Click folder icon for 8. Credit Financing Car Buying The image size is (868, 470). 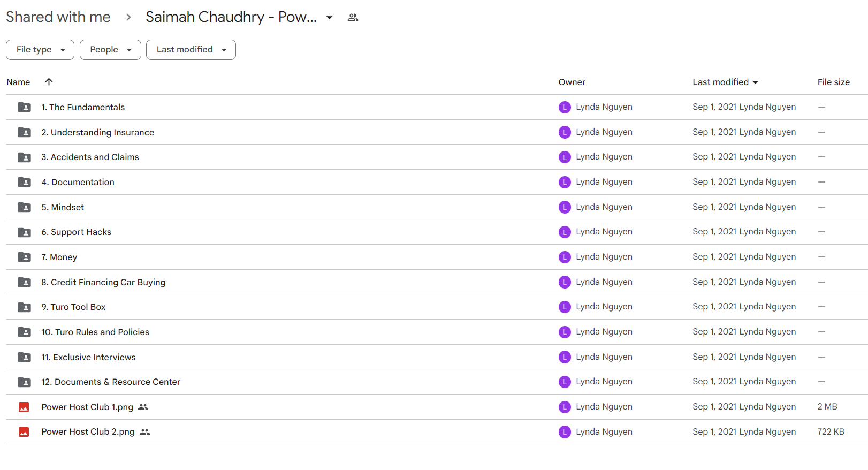point(24,282)
